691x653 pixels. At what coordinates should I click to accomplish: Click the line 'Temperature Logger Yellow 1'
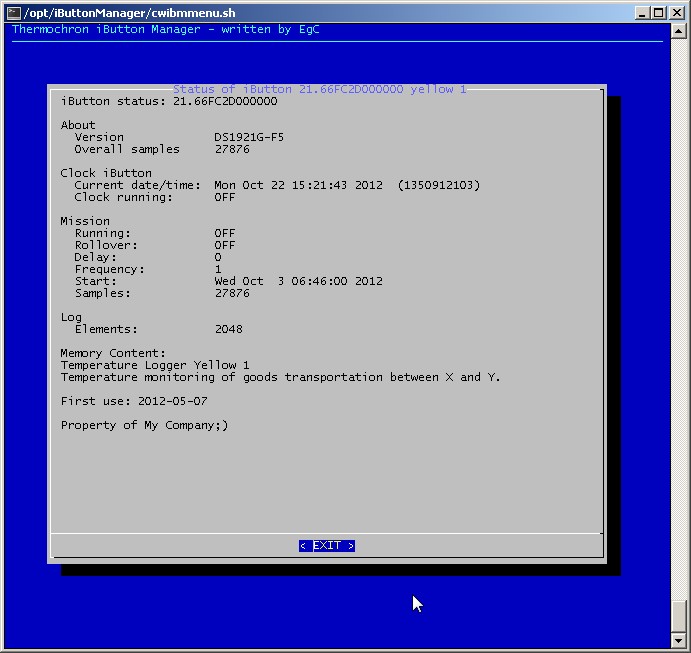point(155,365)
